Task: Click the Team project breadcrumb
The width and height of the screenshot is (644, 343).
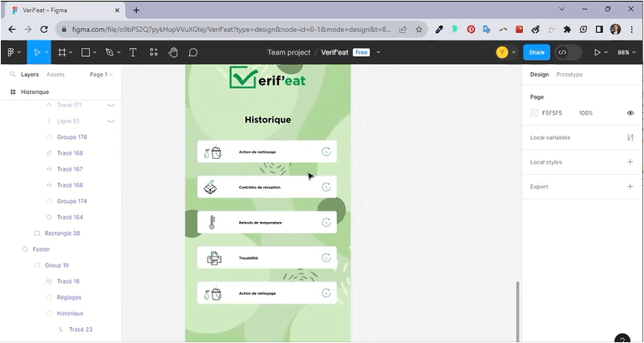Action: click(x=289, y=52)
